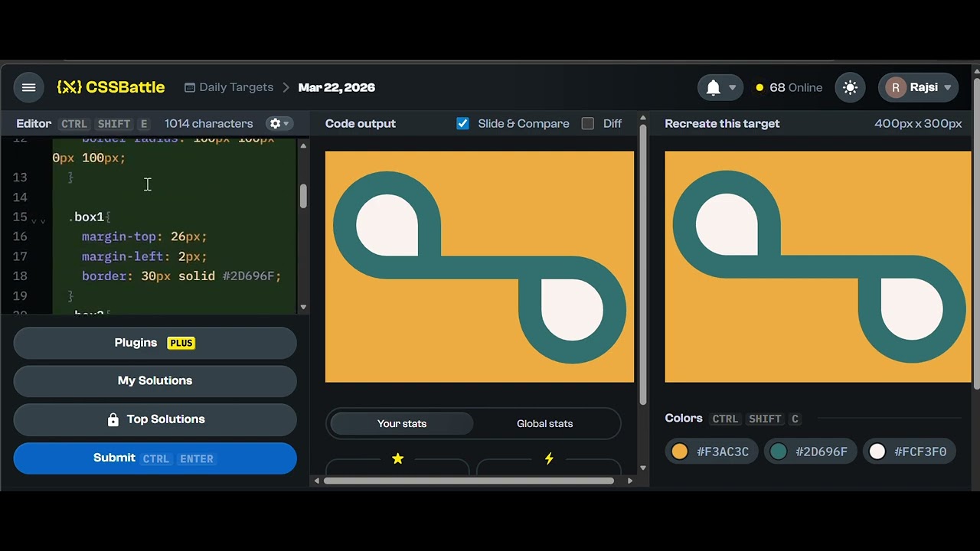Open editor settings gear

pyautogui.click(x=279, y=123)
